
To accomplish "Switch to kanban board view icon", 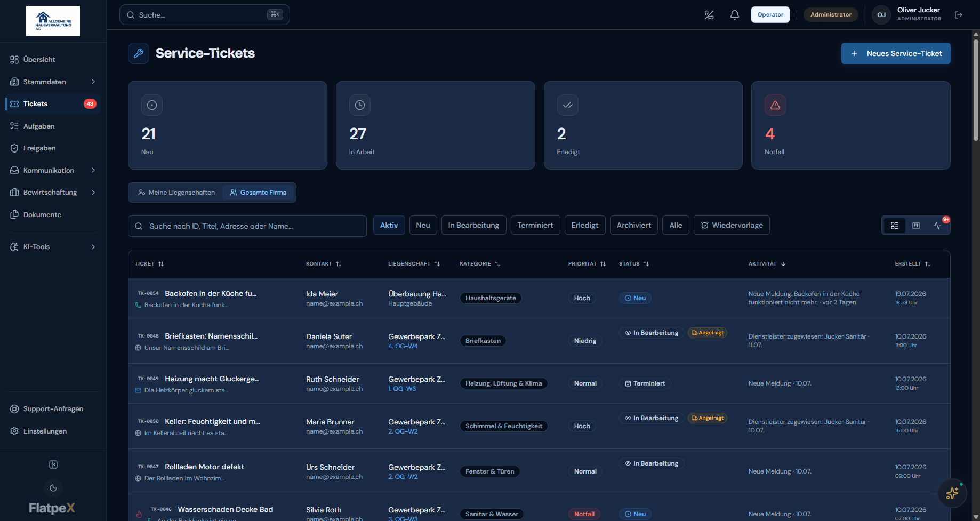I will [x=916, y=226].
